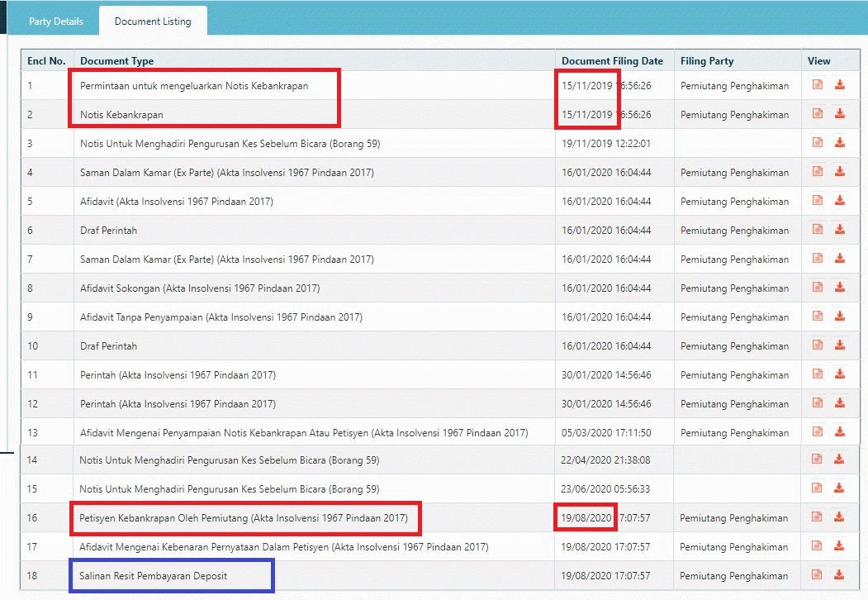Image resolution: width=868 pixels, height=600 pixels.
Task: Download the Draf Perintah in enclosure 6
Action: click(839, 230)
